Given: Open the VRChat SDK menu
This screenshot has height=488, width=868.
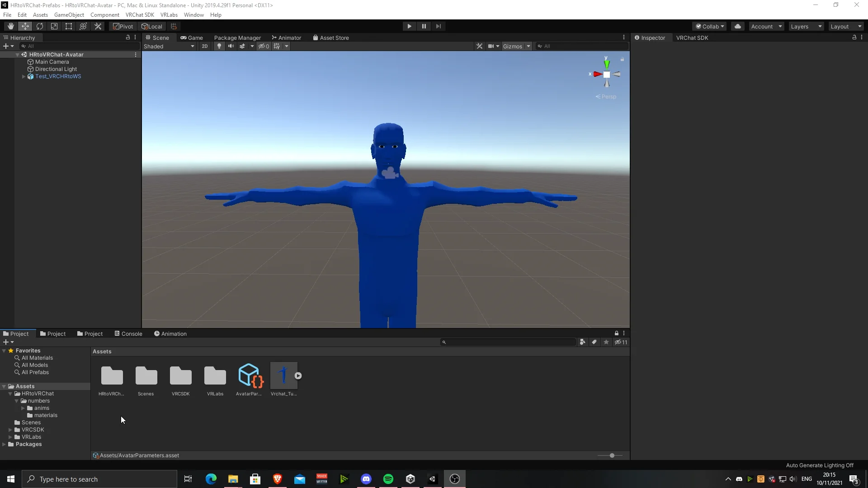Looking at the screenshot, I should 140,14.
